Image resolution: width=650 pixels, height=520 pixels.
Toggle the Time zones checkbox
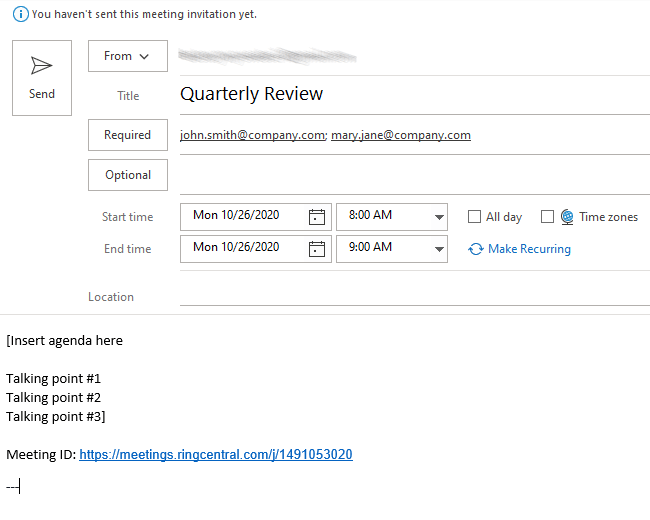click(547, 216)
